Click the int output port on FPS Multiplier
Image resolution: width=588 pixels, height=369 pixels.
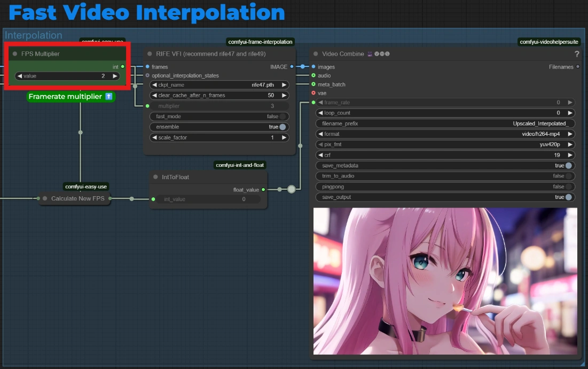(x=123, y=67)
